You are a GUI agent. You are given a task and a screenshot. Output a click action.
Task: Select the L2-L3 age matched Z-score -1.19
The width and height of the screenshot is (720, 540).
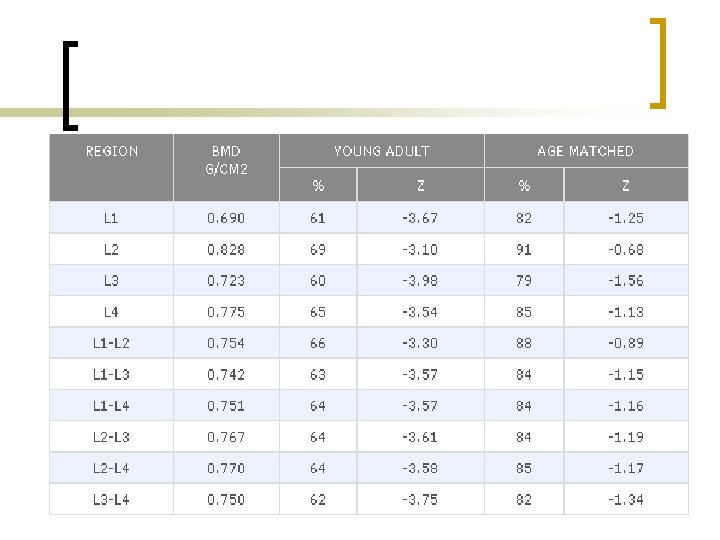tap(626, 437)
